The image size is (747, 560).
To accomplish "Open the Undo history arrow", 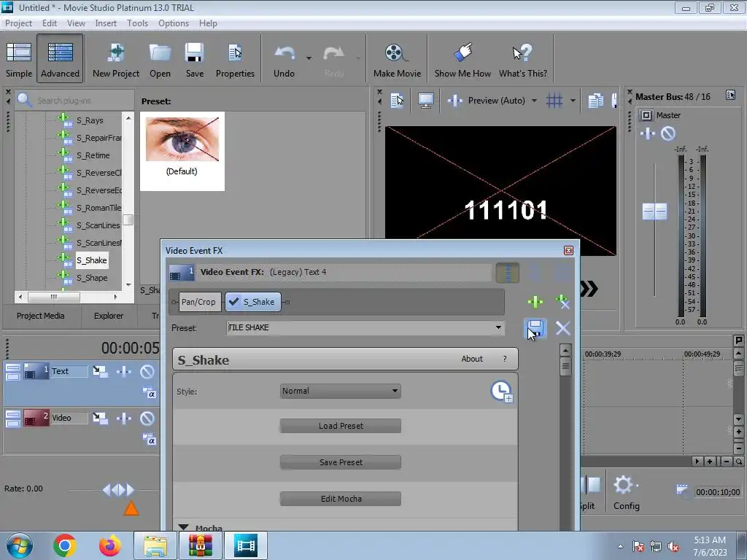I will [x=309, y=58].
